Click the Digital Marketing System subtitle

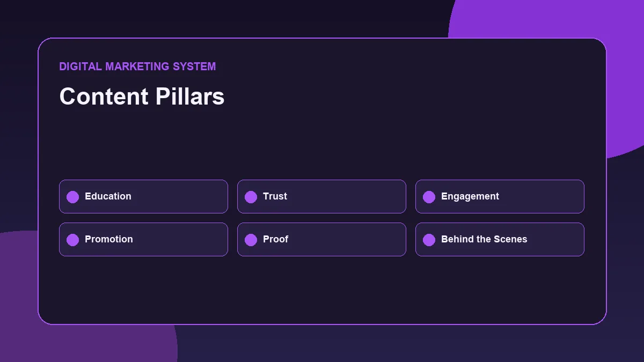tap(137, 67)
